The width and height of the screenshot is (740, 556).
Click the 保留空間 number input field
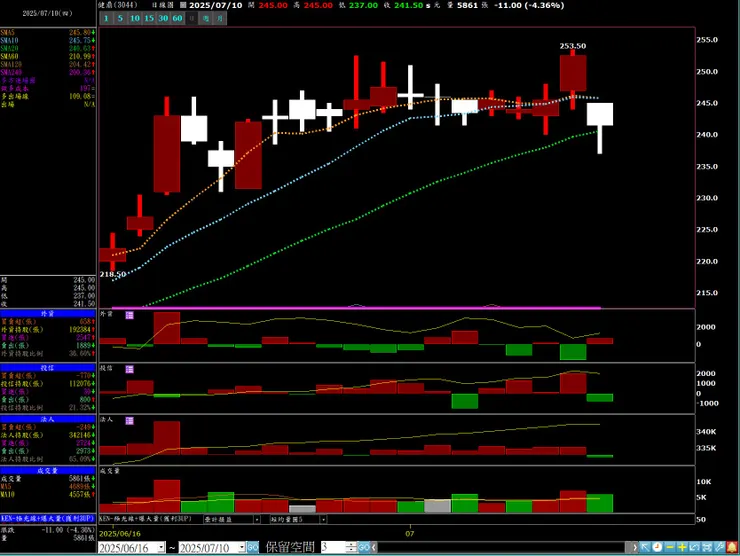pos(333,548)
